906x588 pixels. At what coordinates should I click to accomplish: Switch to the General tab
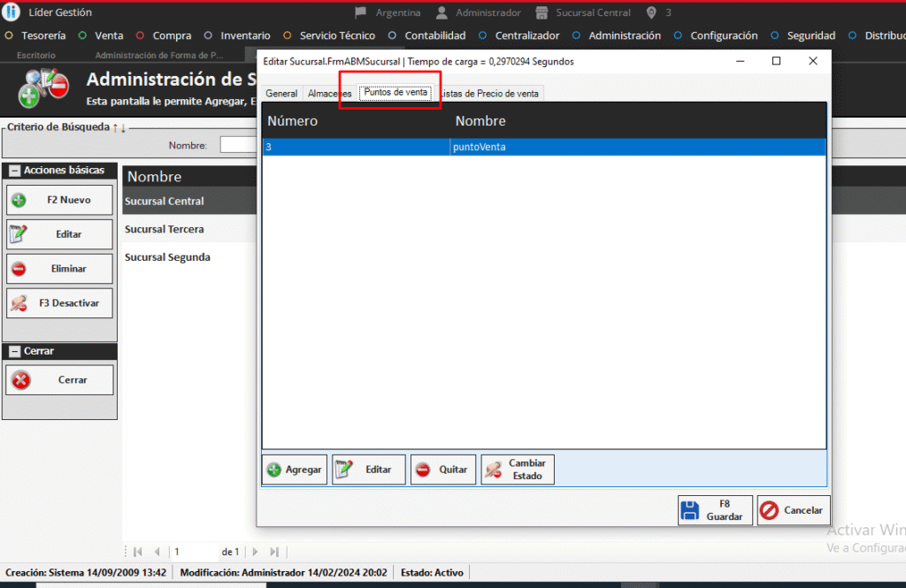[x=281, y=94]
